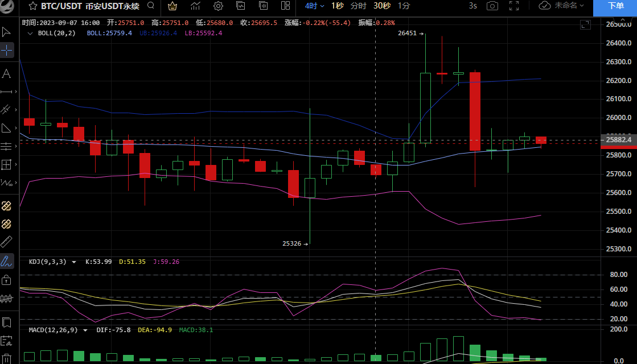Image resolution: width=637 pixels, height=364 pixels.
Task: Toggle the drawing lock icon
Action: tap(7, 280)
